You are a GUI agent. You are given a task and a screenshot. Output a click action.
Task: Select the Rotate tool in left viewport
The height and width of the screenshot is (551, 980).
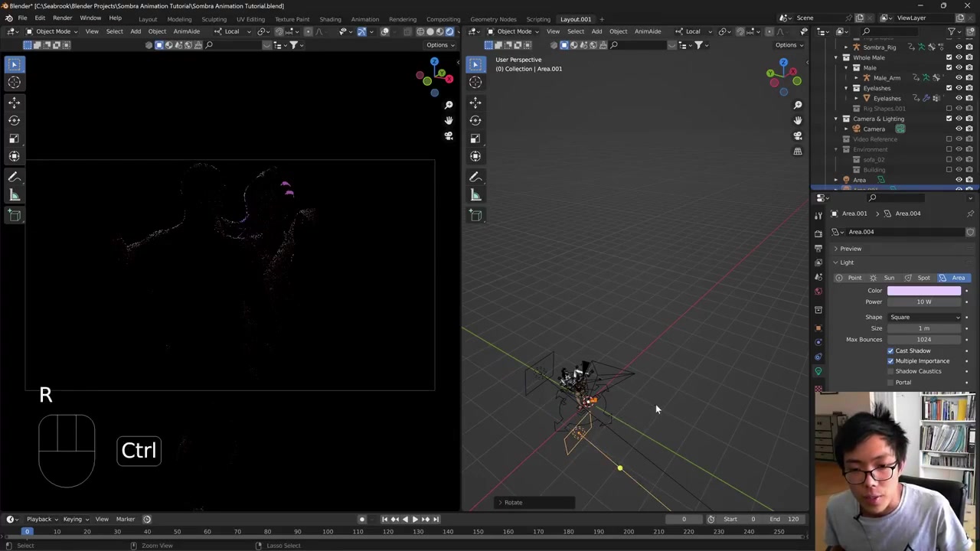(14, 120)
